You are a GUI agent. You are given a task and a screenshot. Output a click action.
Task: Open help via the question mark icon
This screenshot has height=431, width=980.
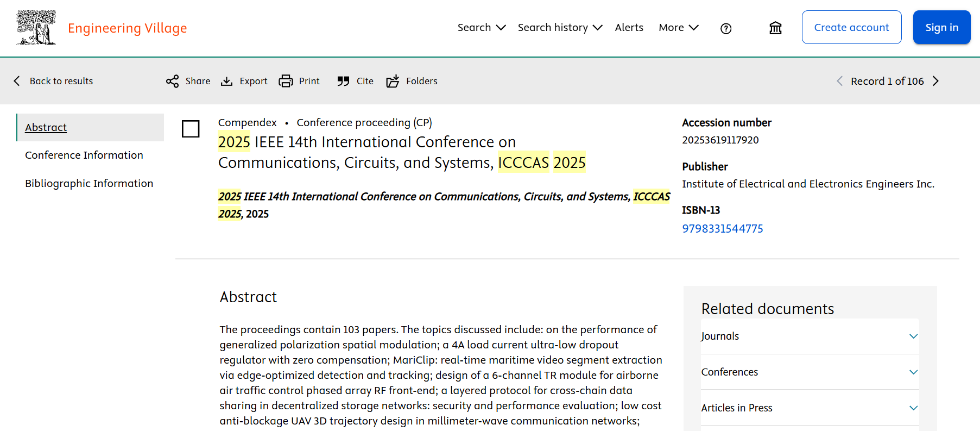[726, 28]
